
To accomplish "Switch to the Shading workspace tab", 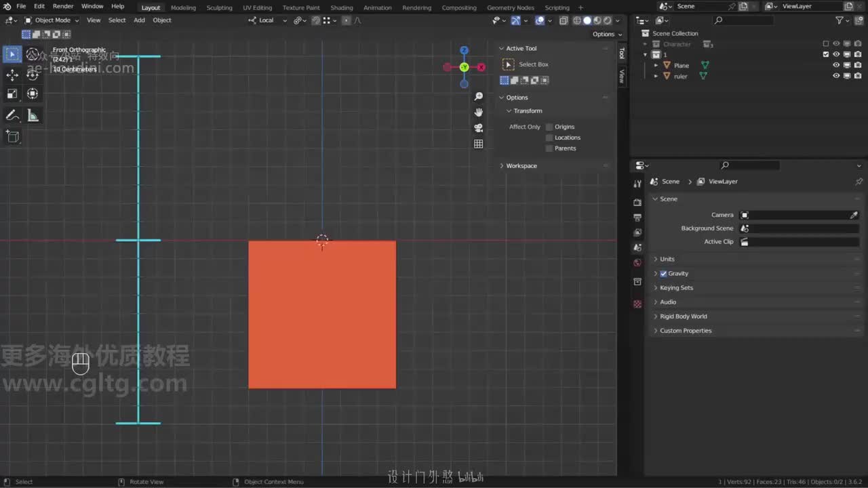I will pyautogui.click(x=342, y=7).
